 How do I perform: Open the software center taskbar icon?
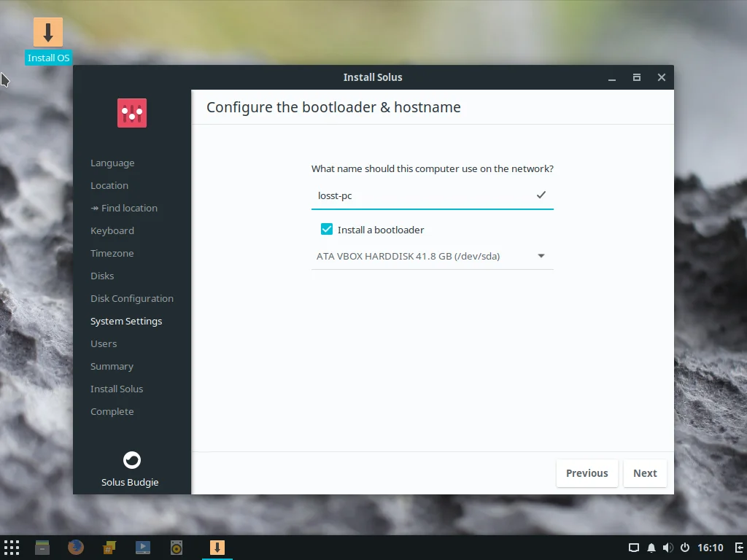109,548
